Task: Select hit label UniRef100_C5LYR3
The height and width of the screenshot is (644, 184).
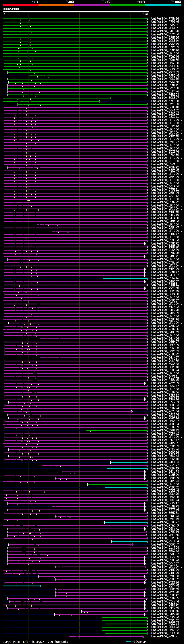Action: (x=165, y=627)
